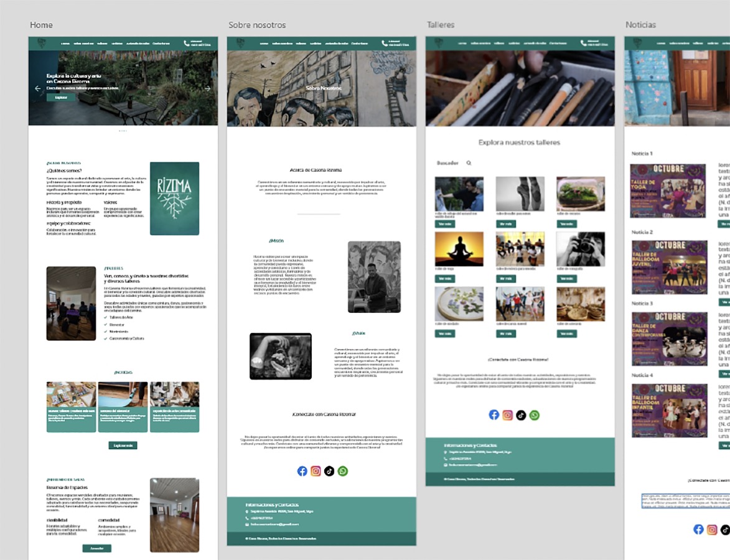Viewport: 730px width, 560px height.
Task: Click Ver más under the taller de yoga card
Action: coord(444,278)
